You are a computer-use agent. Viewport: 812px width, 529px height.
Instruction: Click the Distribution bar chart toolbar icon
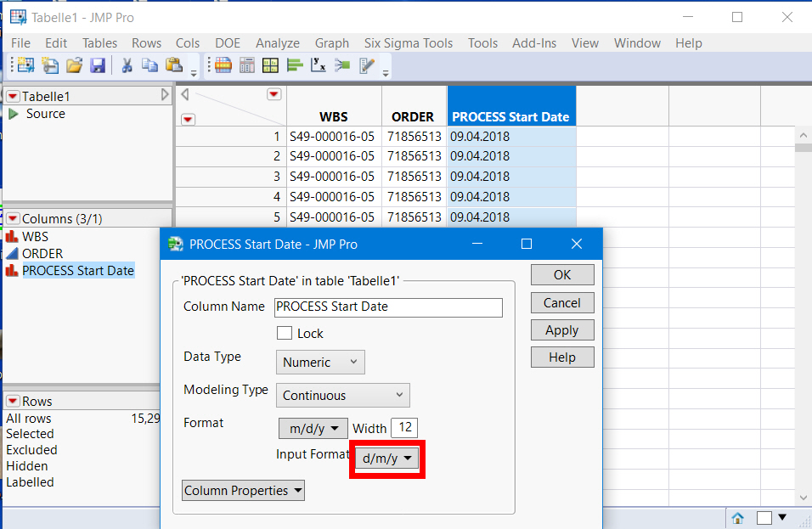tap(295, 65)
